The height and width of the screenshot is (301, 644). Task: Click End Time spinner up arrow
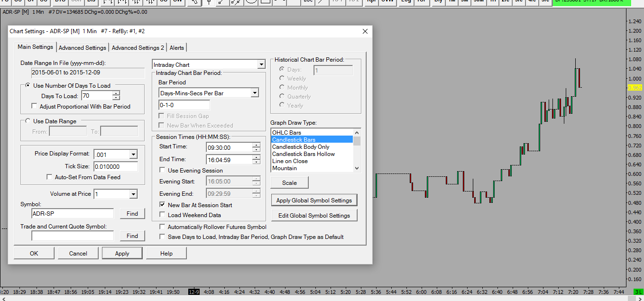coord(257,157)
